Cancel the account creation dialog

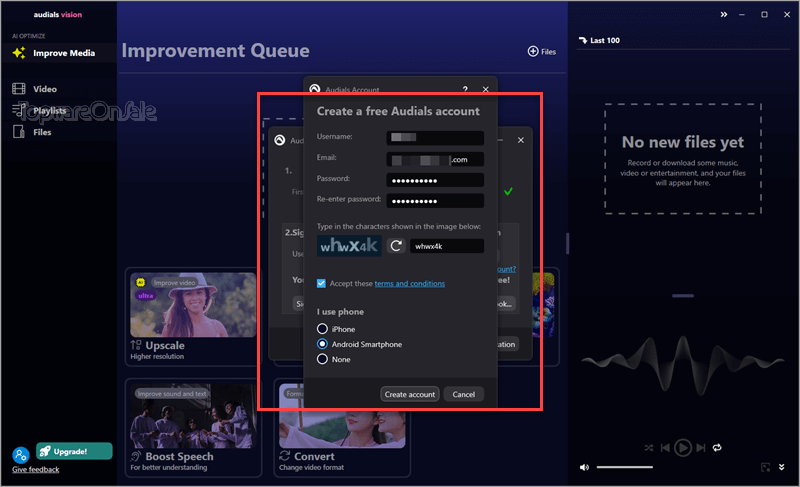tap(463, 394)
